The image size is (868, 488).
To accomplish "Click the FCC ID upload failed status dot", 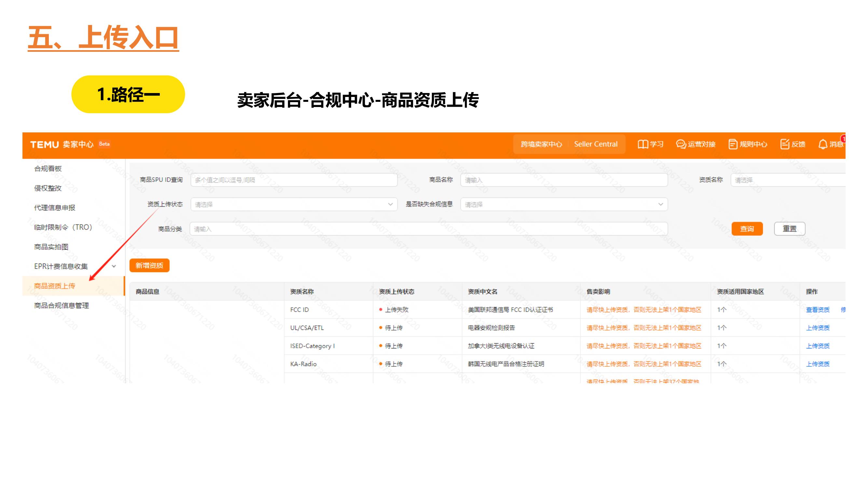I will [381, 309].
